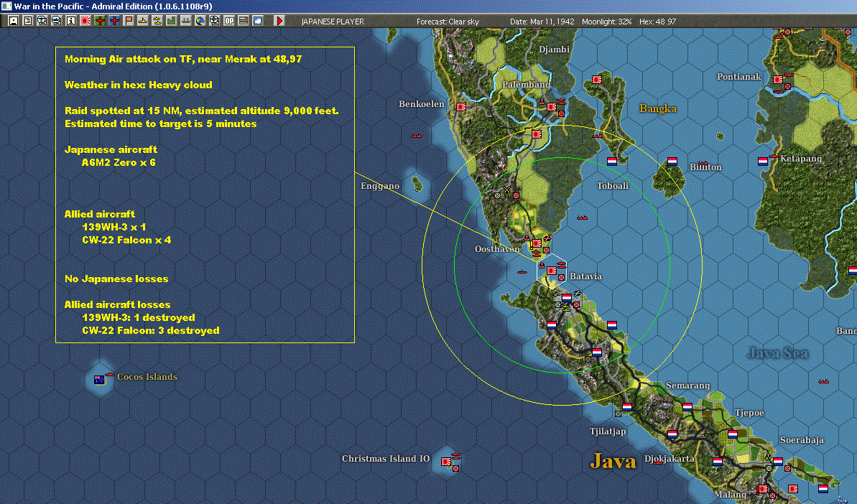Click the single yellow ship toolbar icon
857x504 pixels.
143,21
